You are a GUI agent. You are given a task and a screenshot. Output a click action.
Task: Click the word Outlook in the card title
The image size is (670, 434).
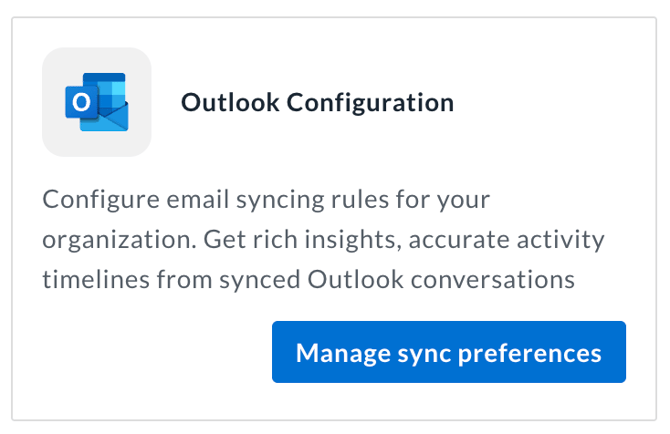[230, 103]
